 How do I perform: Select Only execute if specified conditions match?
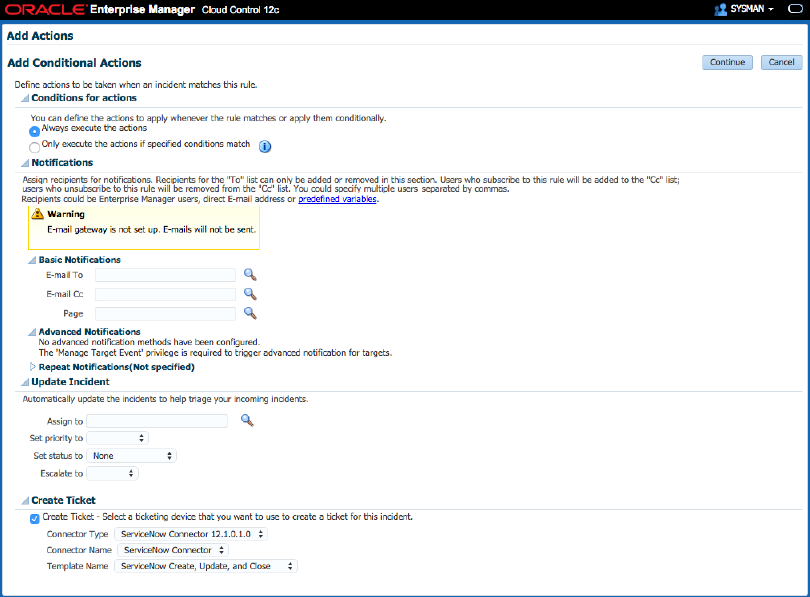tap(34, 147)
